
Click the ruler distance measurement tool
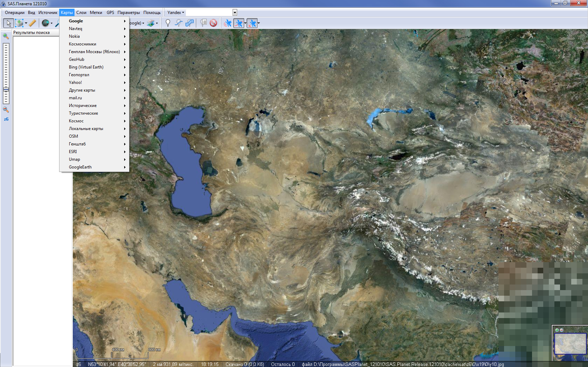[x=33, y=23]
